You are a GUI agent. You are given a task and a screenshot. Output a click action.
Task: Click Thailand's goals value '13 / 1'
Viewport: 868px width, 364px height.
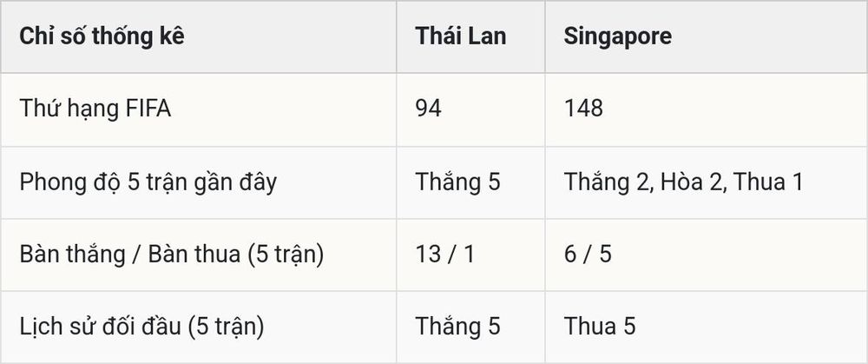point(444,255)
